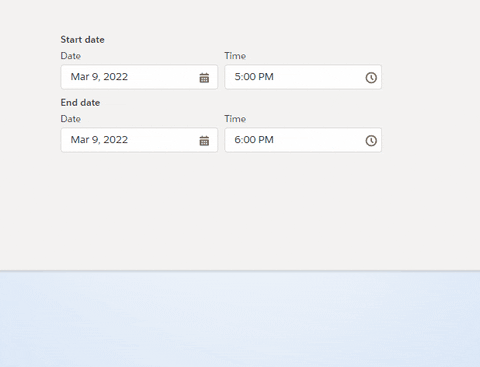Screen dimensions: 480x367
Task: Select the Mar 9, 2022 text under Start date
Action: tap(99, 77)
